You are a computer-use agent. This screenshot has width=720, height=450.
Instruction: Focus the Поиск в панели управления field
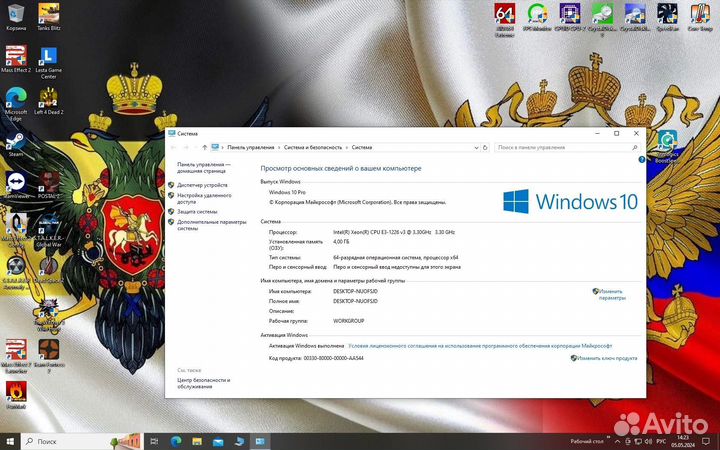567,147
